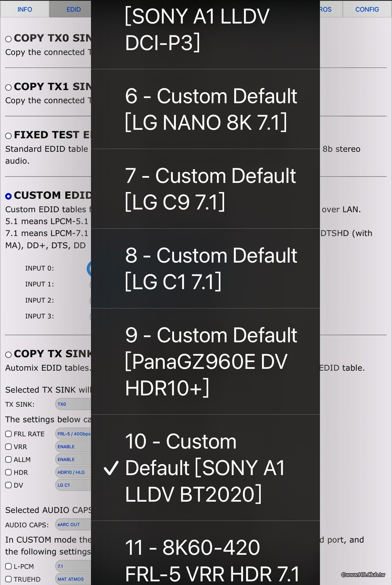Viewport: 392px width, 585px height.
Task: Toggle the VRR checkbox
Action: [x=9, y=447]
